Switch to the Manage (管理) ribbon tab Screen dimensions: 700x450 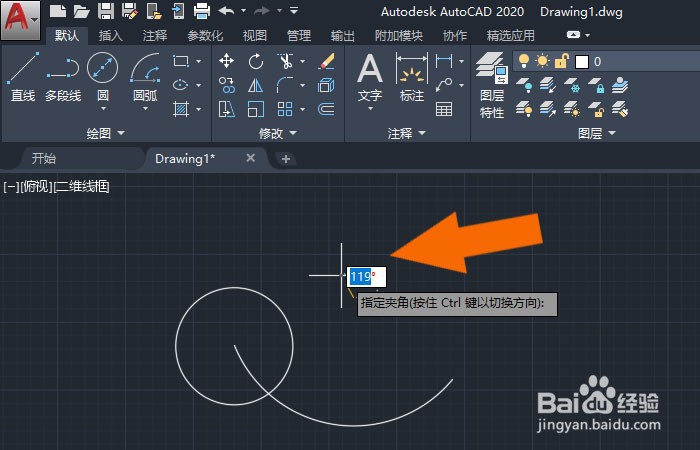[x=299, y=35]
